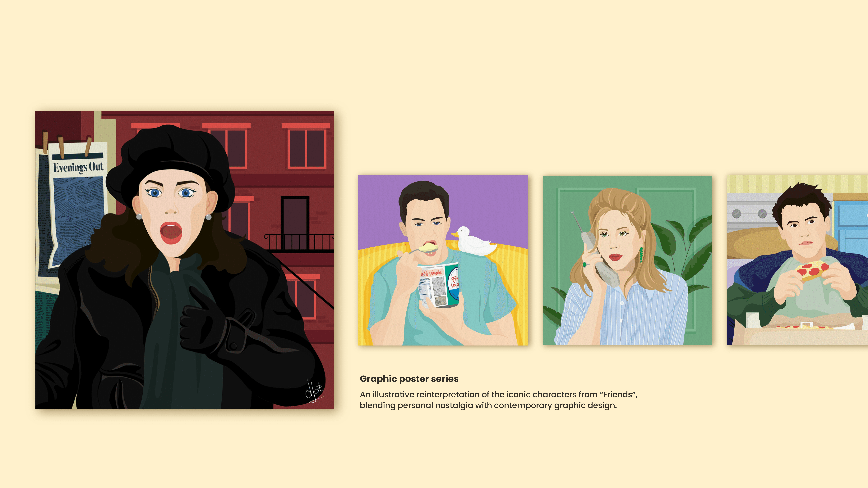868x488 pixels.
Task: Click the "Graphic poster series" heading
Action: [409, 379]
